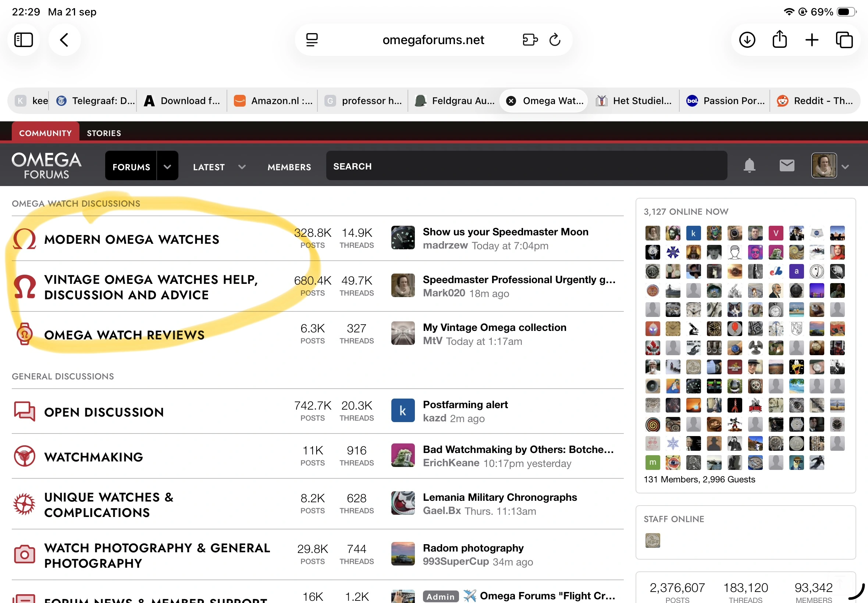Click into the Search field

point(526,166)
